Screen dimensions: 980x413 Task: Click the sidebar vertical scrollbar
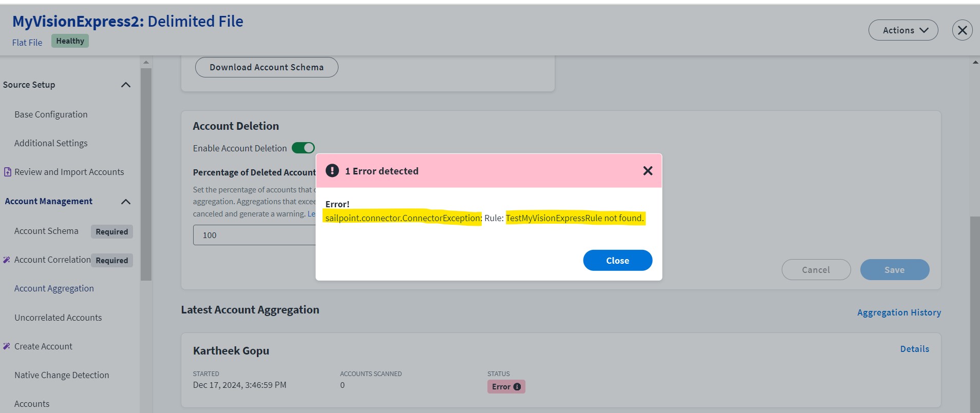[x=146, y=174]
